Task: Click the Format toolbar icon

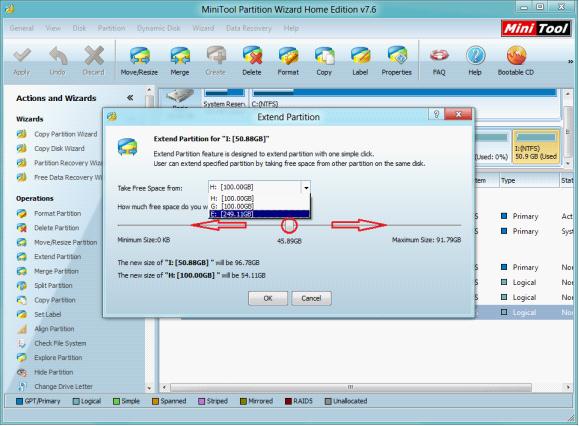Action: coord(288,62)
